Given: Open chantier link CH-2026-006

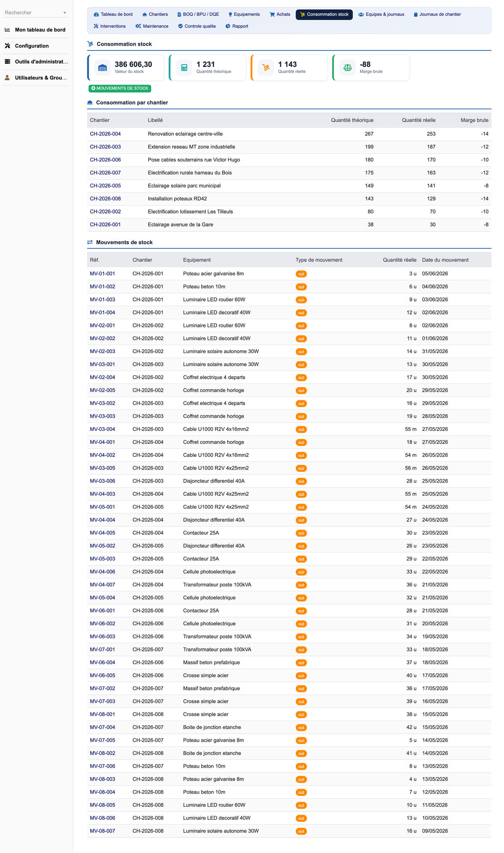Looking at the screenshot, I should pos(105,160).
